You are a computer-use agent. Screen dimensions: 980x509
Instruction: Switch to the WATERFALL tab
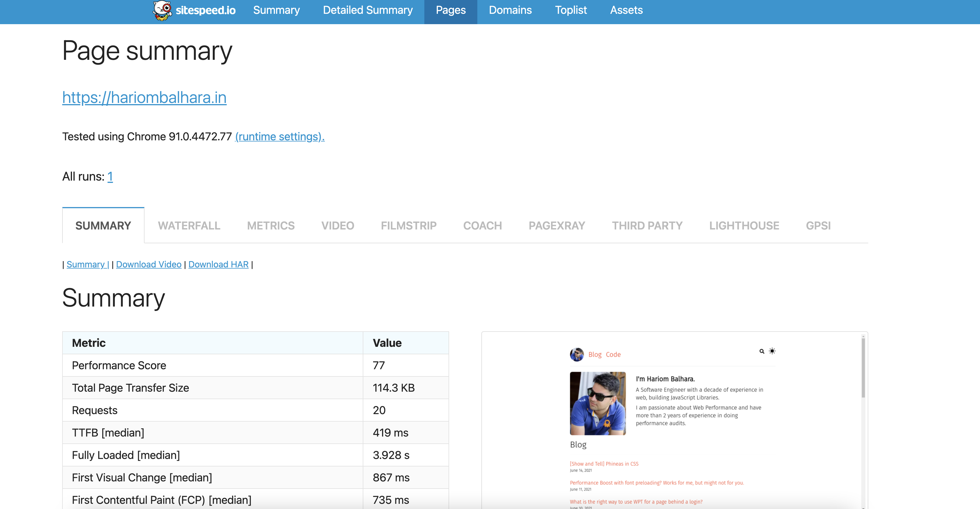pos(189,225)
